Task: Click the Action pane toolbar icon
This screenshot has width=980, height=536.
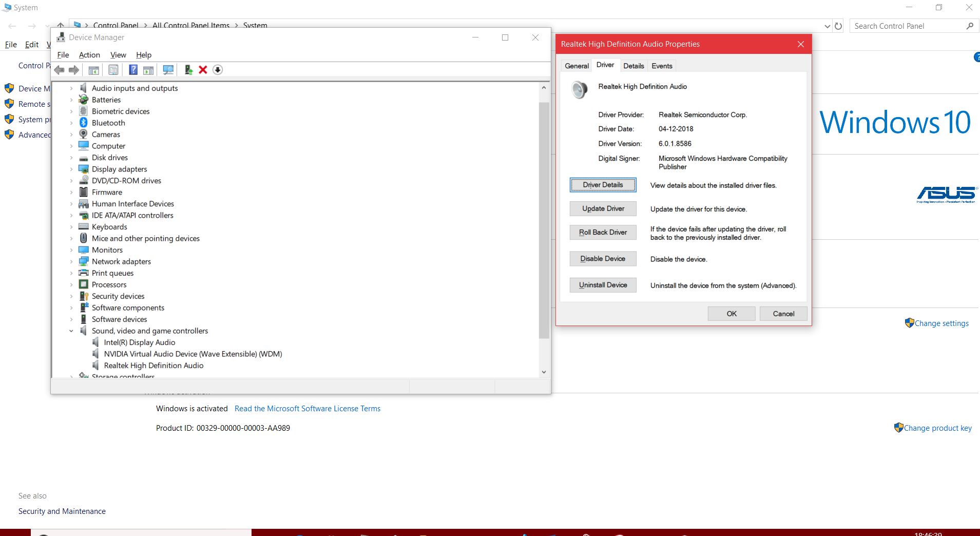Action: 148,70
